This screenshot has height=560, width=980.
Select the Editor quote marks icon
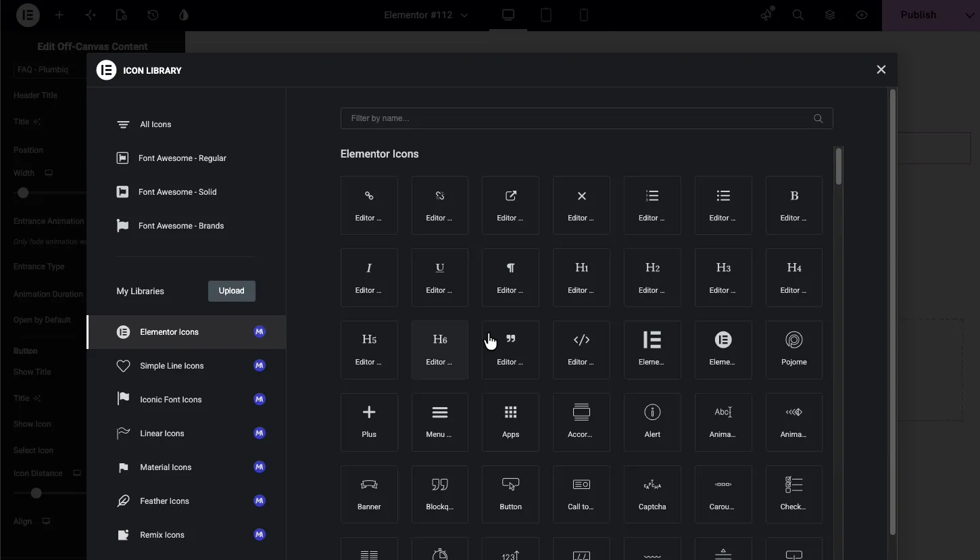[x=511, y=350]
